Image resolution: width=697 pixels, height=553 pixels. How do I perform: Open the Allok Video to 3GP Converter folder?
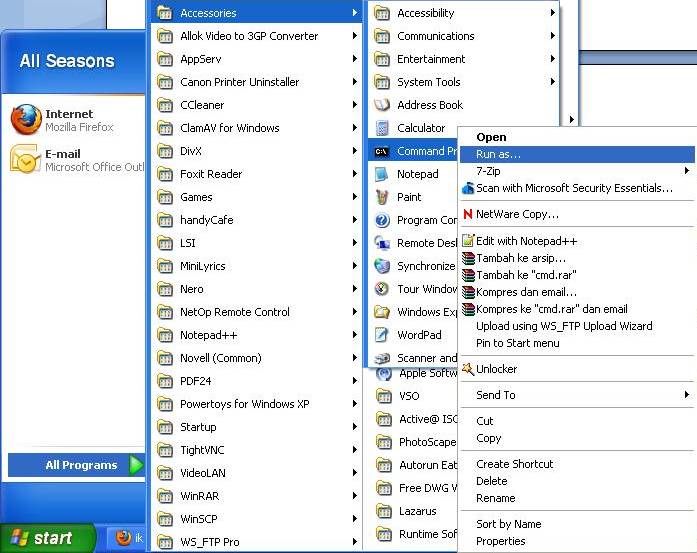tap(257, 36)
